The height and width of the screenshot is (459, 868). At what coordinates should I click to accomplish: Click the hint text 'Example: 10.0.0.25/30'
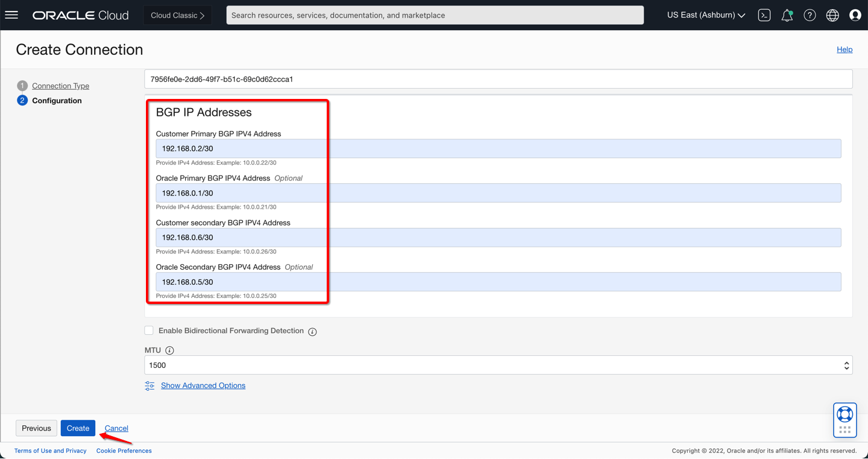coord(247,296)
